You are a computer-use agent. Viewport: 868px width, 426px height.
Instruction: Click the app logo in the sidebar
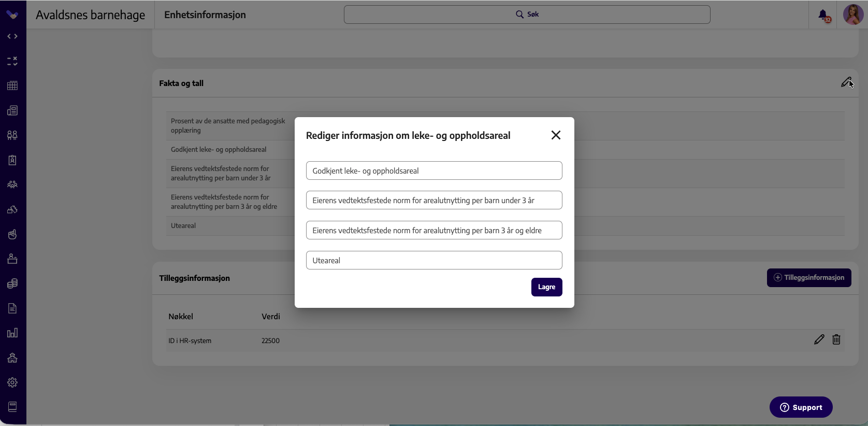[12, 15]
